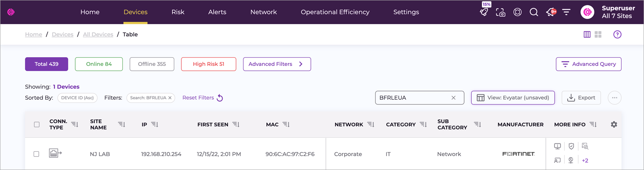Viewport: 644px width, 170px height.
Task: Sort by Network column
Action: click(x=371, y=124)
